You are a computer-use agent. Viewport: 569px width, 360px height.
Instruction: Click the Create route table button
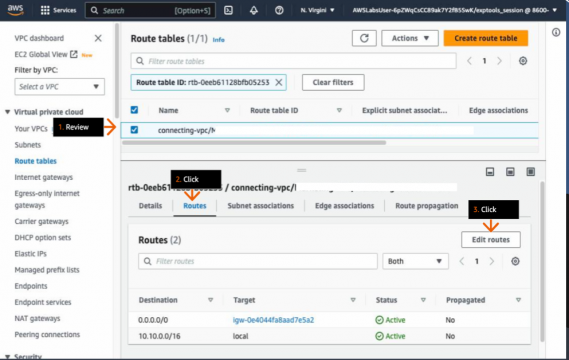tap(486, 38)
